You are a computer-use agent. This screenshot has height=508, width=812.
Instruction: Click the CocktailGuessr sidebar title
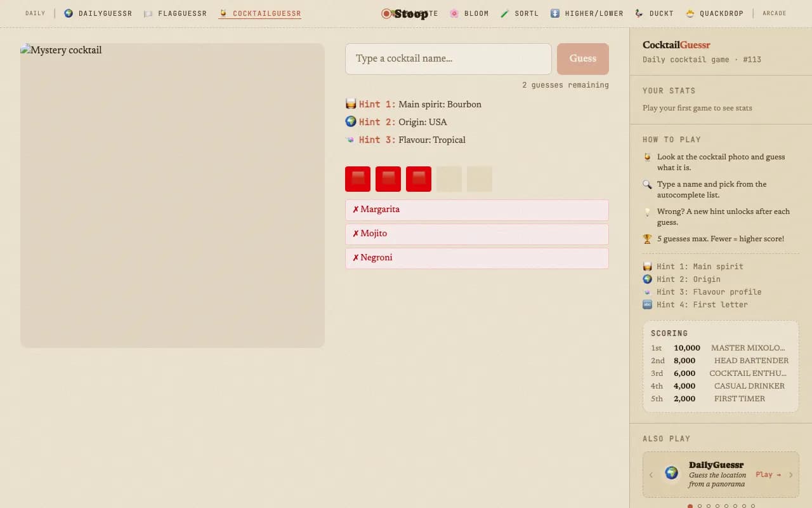(x=676, y=45)
